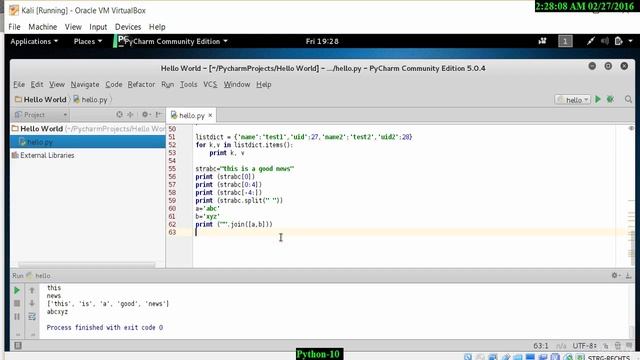Select hello.py in the project tree
This screenshot has height=360, width=640.
click(x=88, y=142)
